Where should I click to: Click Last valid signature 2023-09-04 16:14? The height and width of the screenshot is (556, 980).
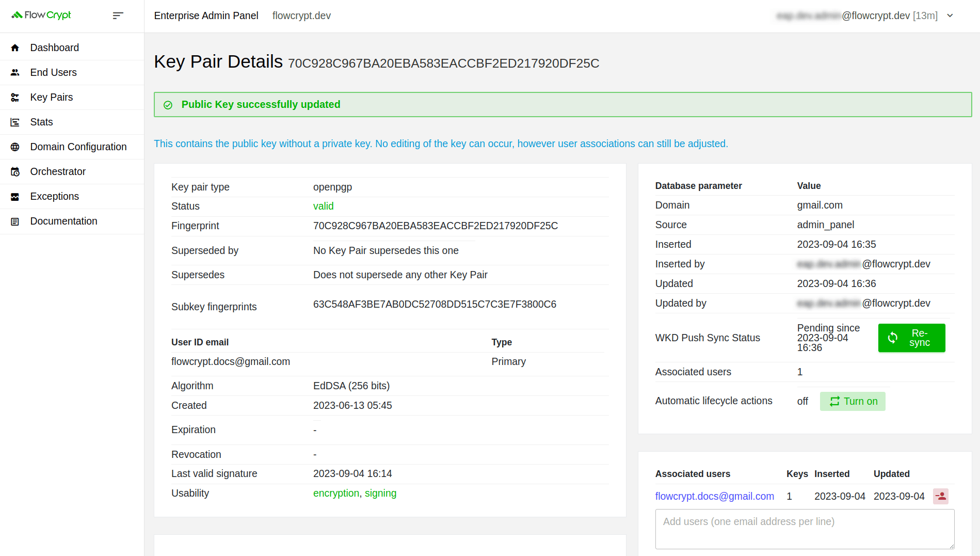pyautogui.click(x=352, y=473)
